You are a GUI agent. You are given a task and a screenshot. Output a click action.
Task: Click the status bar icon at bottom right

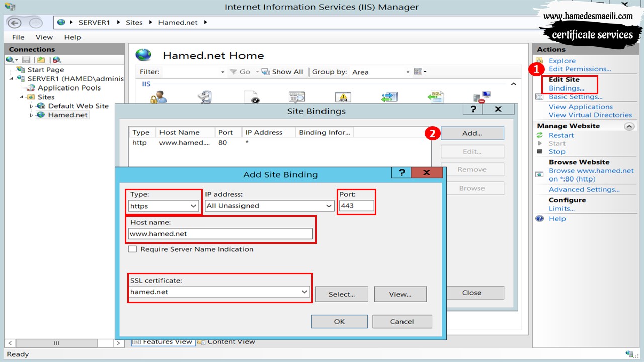point(629,354)
